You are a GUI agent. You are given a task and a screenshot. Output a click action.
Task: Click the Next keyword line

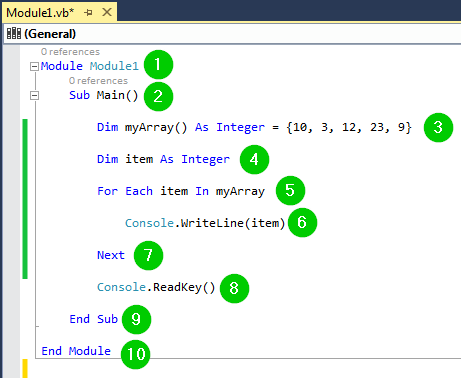point(111,255)
